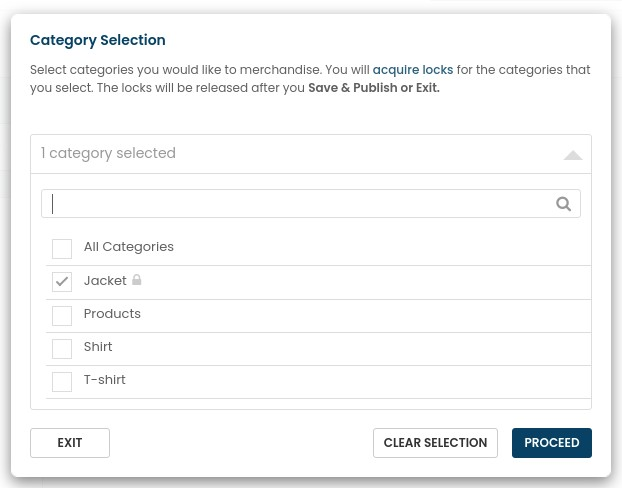This screenshot has width=622, height=488.
Task: Select the Products category row label
Action: [112, 314]
